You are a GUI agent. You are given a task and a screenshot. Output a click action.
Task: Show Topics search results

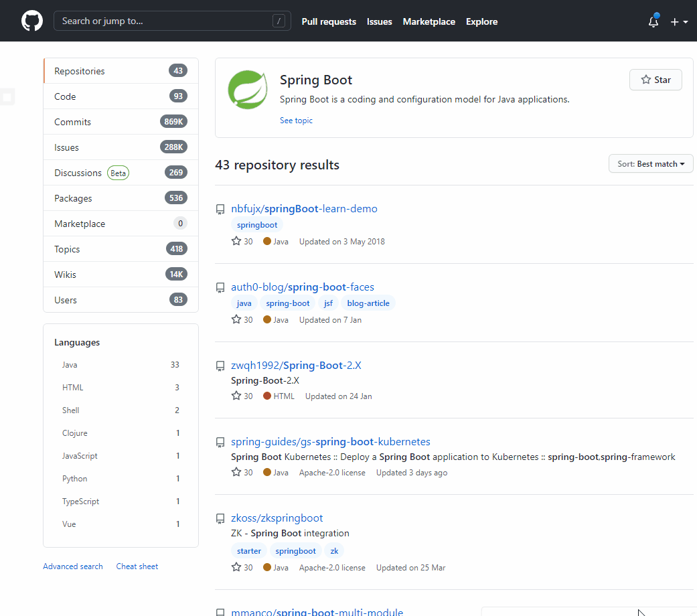point(121,249)
